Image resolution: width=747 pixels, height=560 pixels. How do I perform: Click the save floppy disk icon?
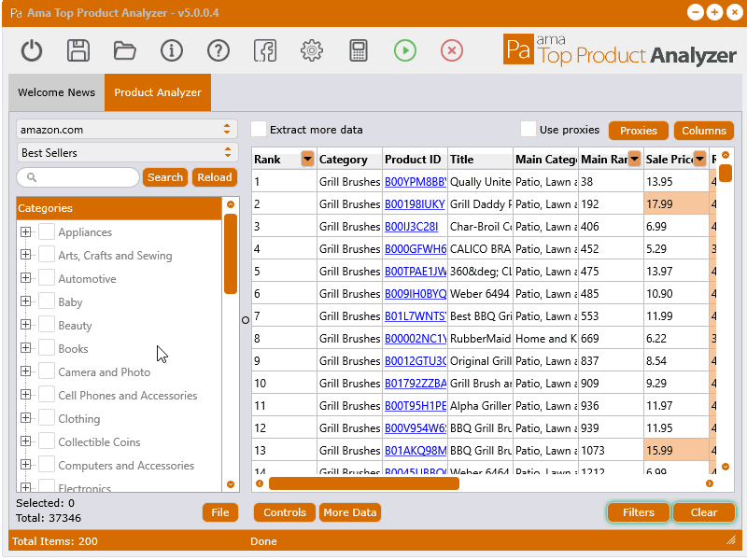click(78, 50)
